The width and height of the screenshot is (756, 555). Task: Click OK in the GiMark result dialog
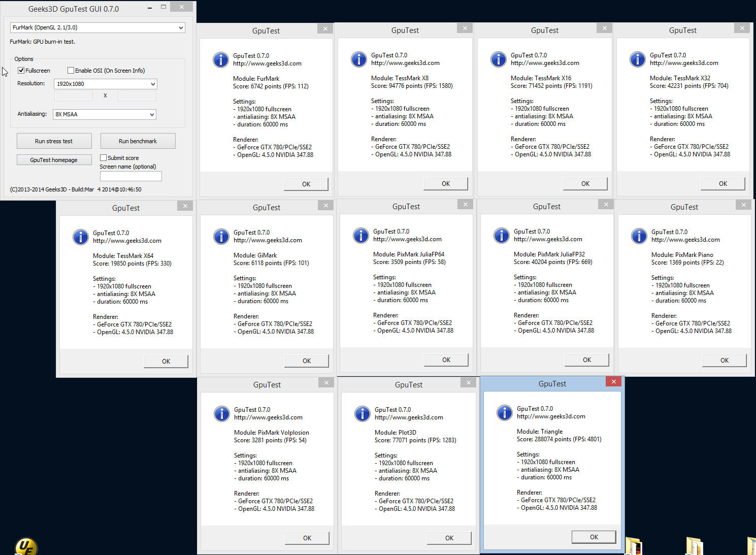[307, 361]
